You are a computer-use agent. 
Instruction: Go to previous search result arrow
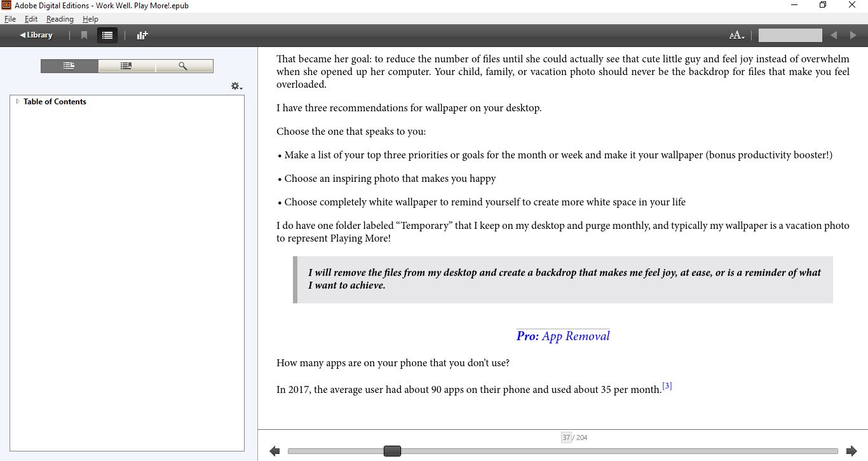click(x=834, y=36)
